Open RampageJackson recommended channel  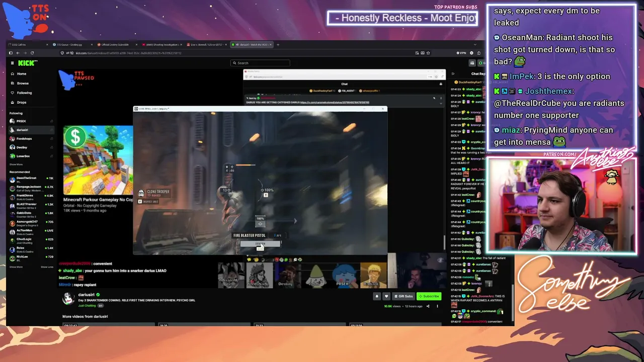coord(31,188)
